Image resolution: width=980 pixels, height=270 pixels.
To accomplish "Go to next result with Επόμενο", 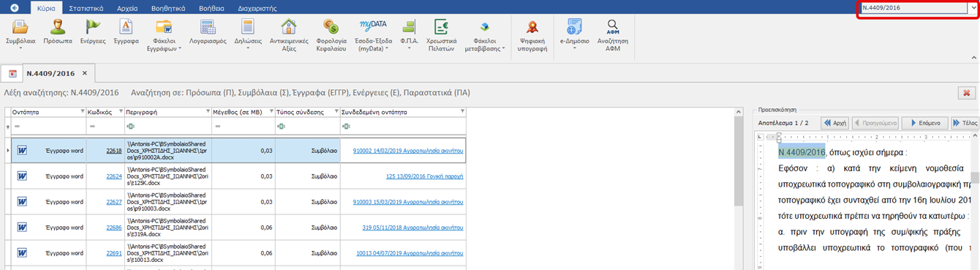I will click(924, 123).
